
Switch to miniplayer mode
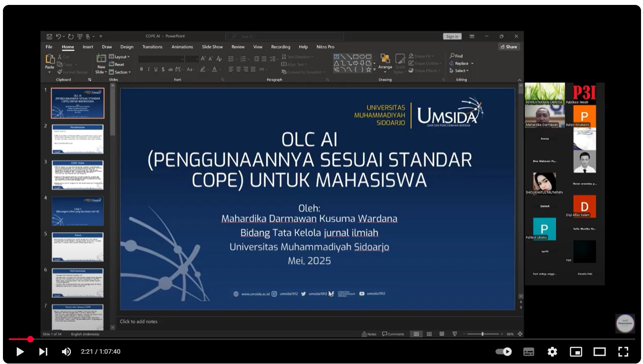(x=576, y=352)
